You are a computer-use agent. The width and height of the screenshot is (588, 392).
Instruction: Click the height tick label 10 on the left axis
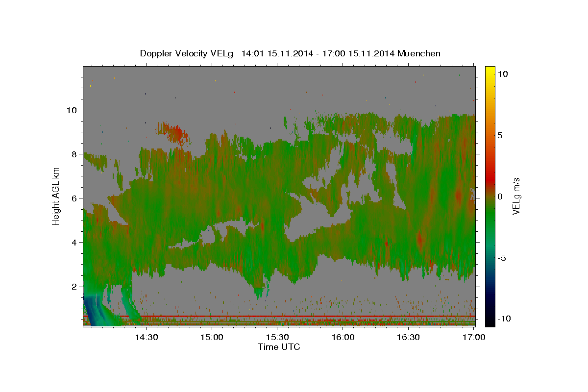73,110
